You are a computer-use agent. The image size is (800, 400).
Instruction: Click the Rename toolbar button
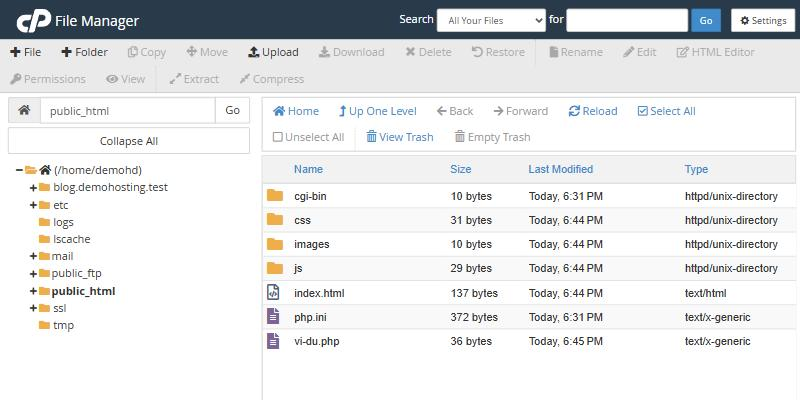coord(576,52)
